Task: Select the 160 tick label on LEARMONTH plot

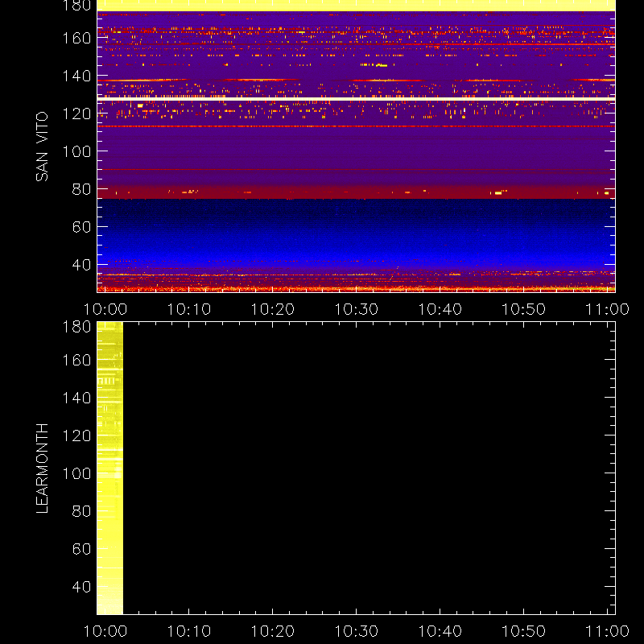Action: pos(76,360)
